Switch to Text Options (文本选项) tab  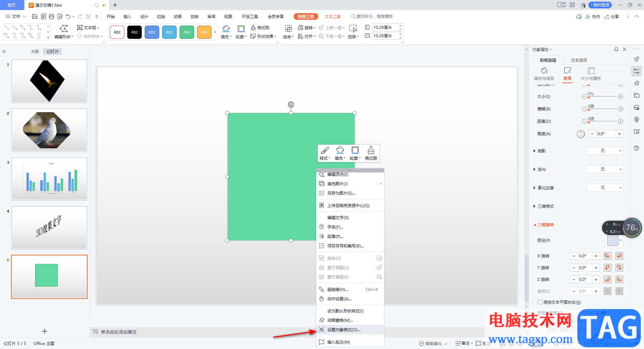point(579,60)
